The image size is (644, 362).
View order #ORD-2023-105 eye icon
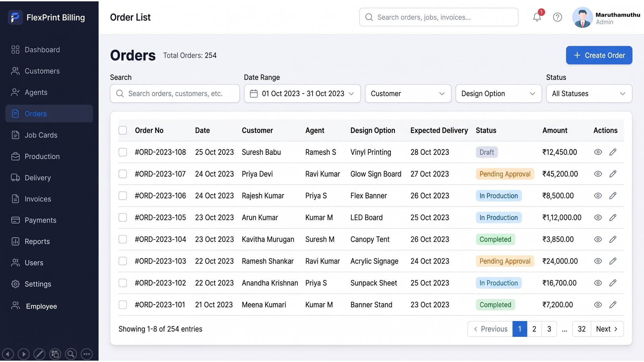[x=598, y=218]
